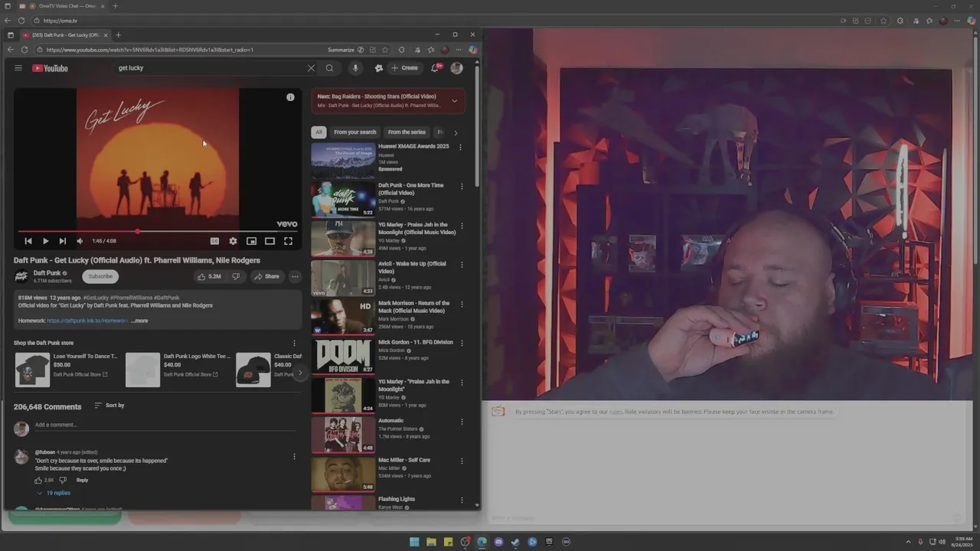Click the 'Add a comment...' field
980x551 pixels.
(x=165, y=425)
